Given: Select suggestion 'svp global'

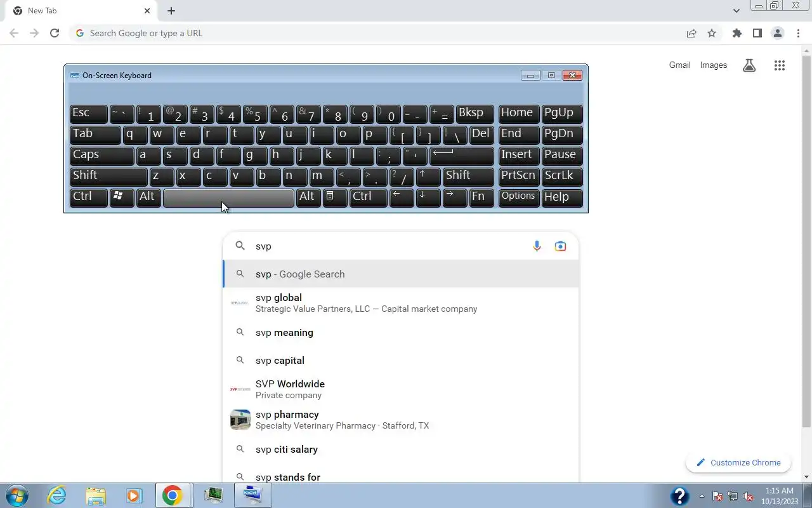Looking at the screenshot, I should (x=401, y=303).
